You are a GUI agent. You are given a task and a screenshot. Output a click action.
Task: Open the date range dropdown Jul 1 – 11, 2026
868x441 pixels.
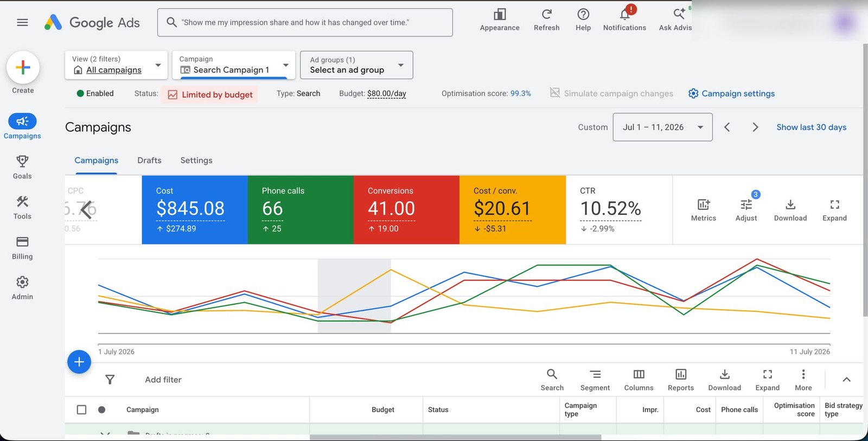[x=662, y=127]
